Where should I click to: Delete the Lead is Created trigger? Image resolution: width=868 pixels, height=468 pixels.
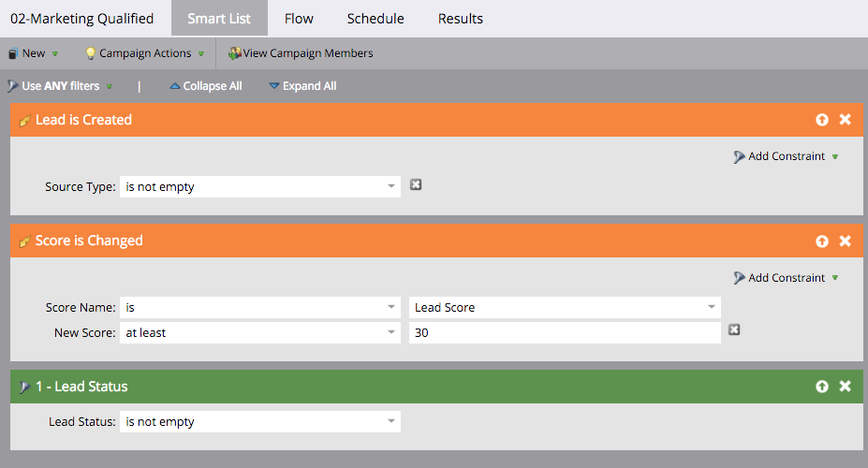(x=845, y=120)
